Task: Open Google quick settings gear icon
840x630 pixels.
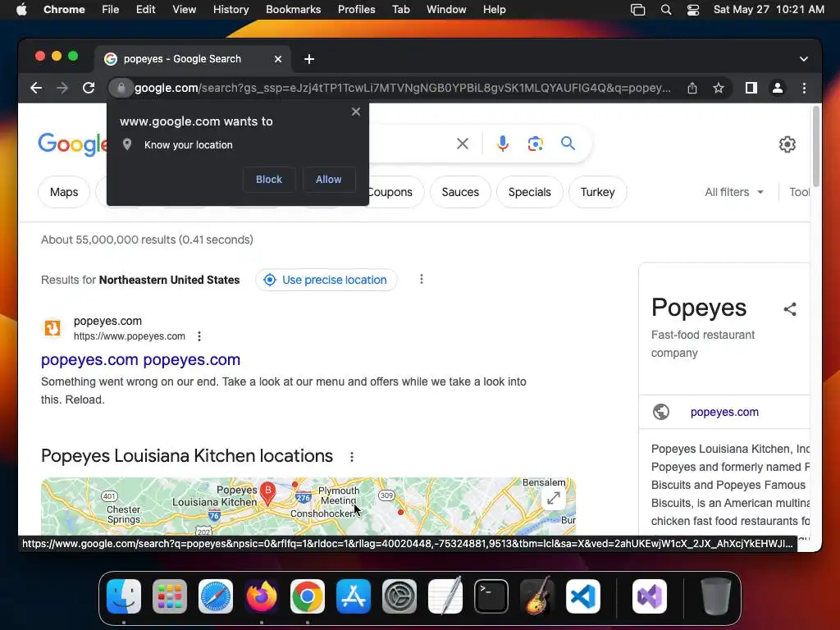Action: tap(787, 144)
